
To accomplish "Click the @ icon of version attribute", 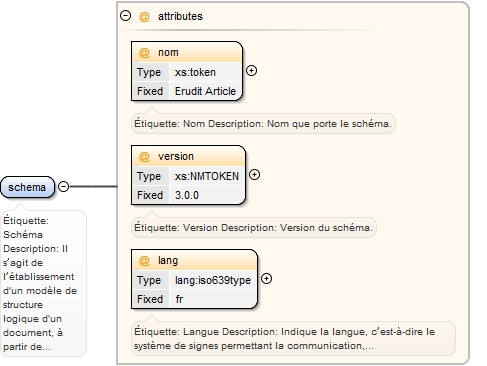I will (144, 157).
